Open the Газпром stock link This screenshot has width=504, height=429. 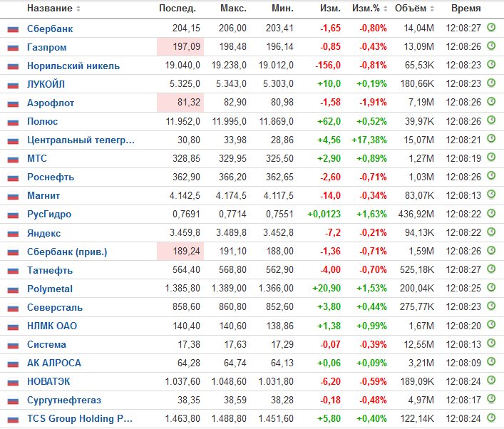click(46, 48)
